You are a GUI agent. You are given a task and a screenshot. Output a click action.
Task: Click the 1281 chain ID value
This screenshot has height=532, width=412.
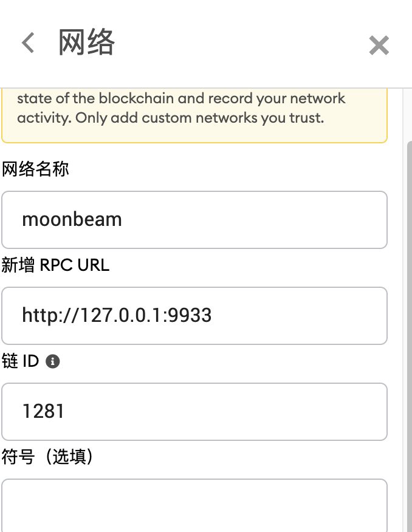(x=43, y=412)
